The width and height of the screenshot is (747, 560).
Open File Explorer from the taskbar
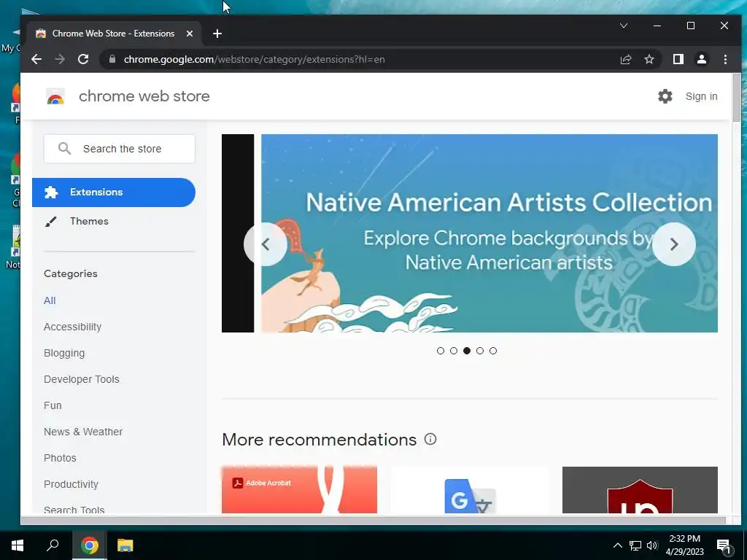tap(125, 545)
